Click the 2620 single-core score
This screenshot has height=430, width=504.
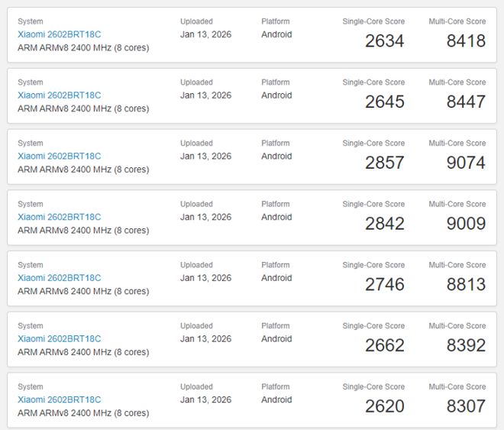384,406
